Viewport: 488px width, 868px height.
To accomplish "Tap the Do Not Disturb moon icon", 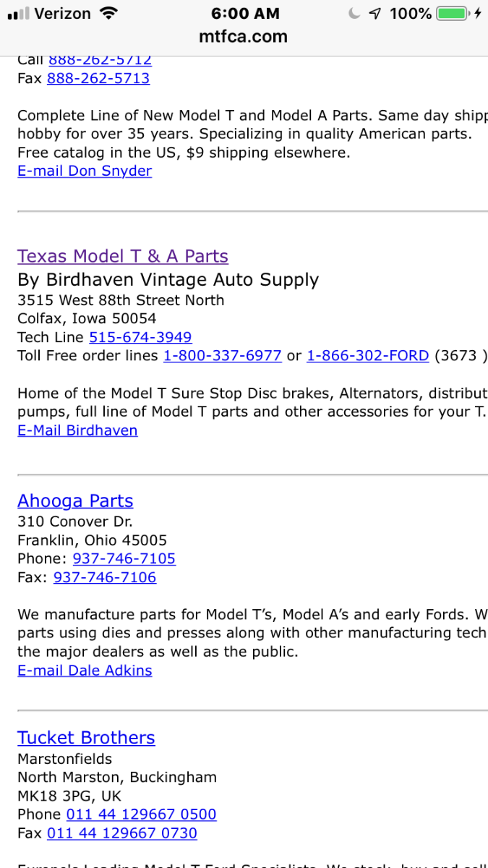I will click(354, 13).
